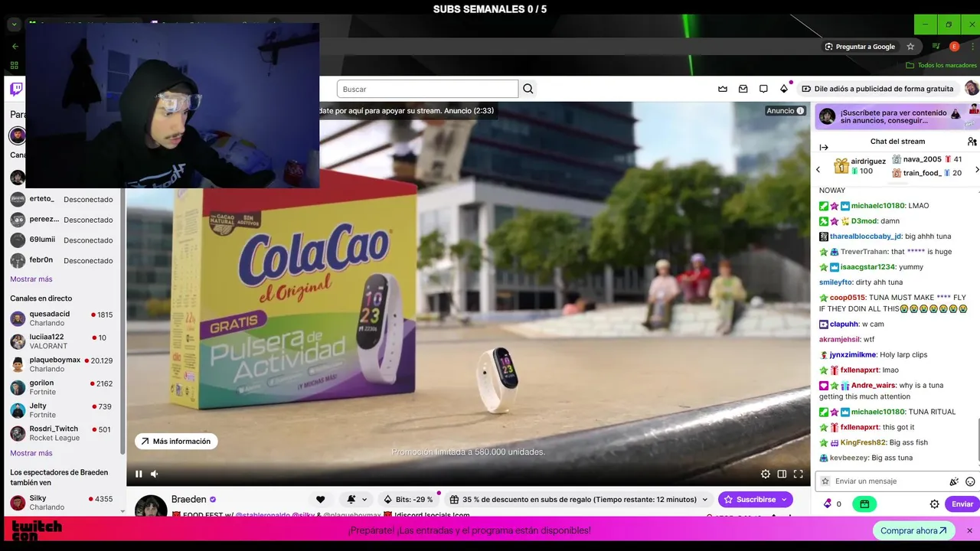The height and width of the screenshot is (551, 980).
Task: Open Bits cheering icon in chat input
Action: click(954, 481)
